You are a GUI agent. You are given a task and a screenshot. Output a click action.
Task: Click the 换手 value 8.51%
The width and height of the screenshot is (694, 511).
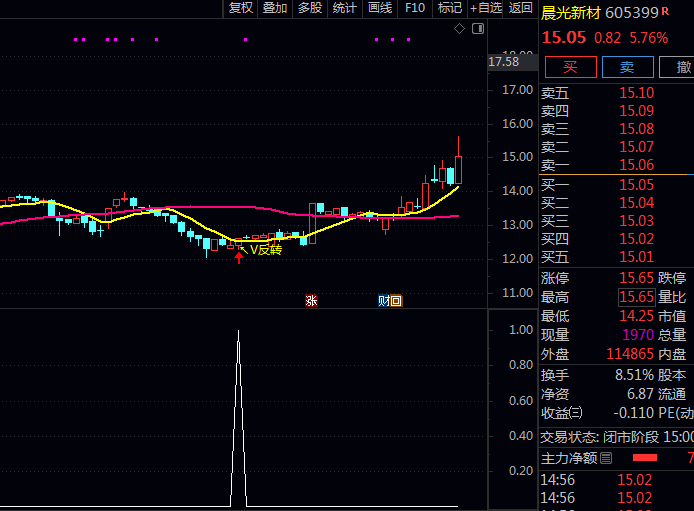634,375
